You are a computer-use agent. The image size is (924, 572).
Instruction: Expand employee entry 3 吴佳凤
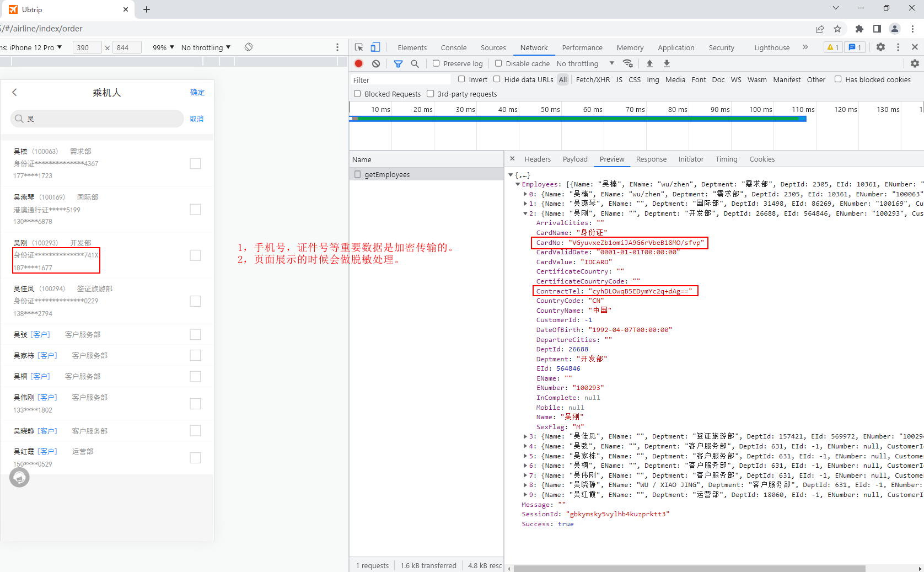point(525,436)
